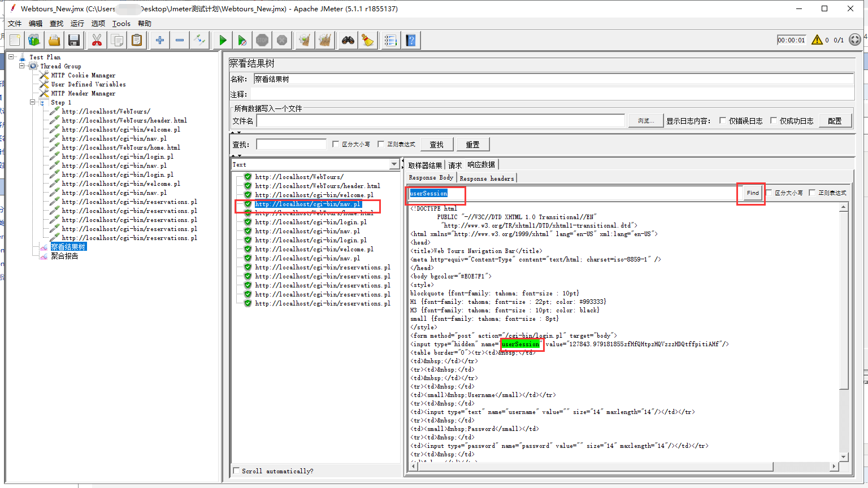
Task: Open the Tools menu
Action: pos(121,23)
